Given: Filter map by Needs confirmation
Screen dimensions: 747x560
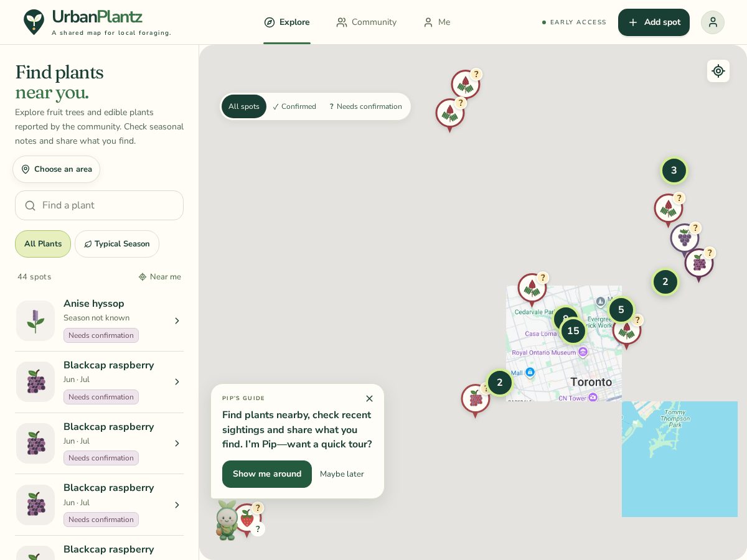Looking at the screenshot, I should 365,106.
